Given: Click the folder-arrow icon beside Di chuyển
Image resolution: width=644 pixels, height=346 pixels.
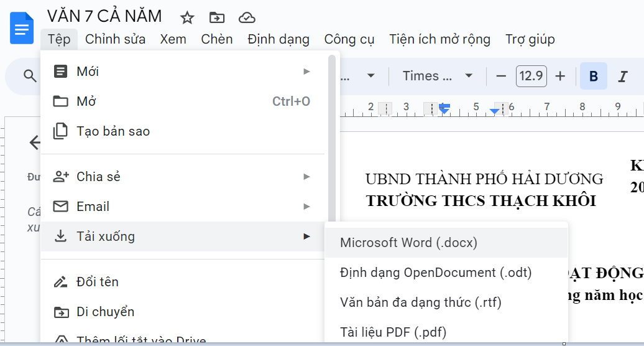Looking at the screenshot, I should click(61, 312).
